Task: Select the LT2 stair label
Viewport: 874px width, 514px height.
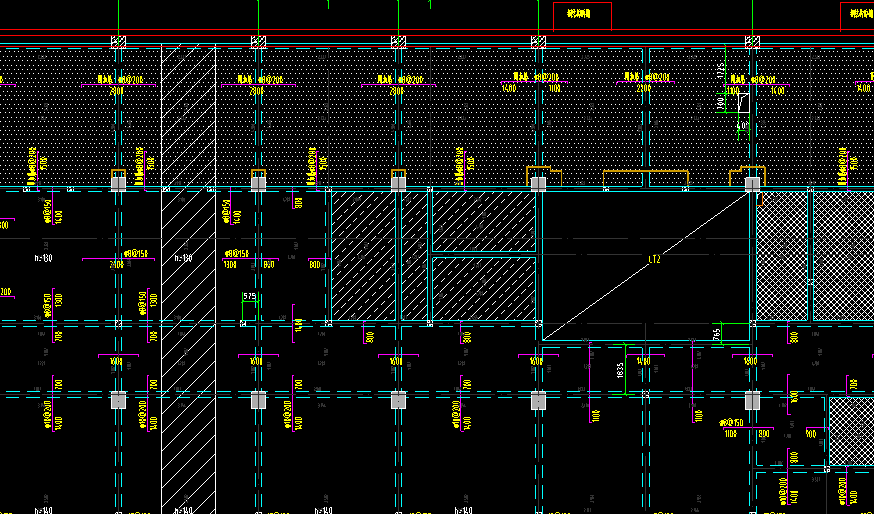Action: click(654, 259)
